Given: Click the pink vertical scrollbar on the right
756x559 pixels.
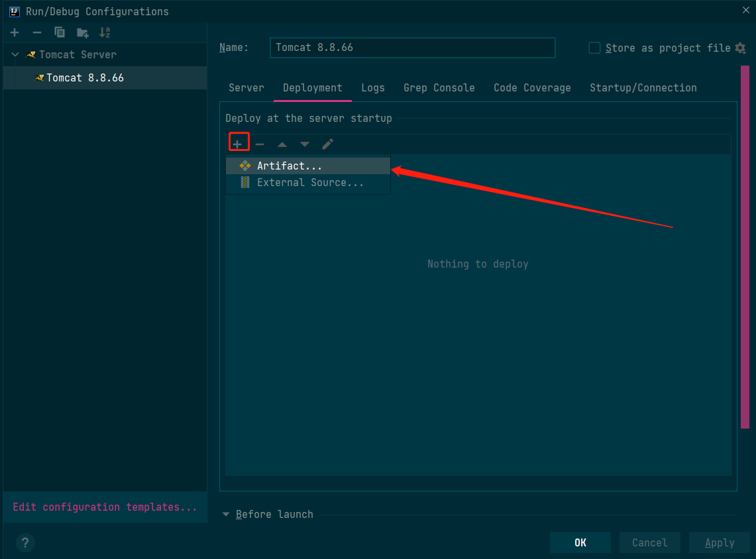Looking at the screenshot, I should tap(745, 247).
